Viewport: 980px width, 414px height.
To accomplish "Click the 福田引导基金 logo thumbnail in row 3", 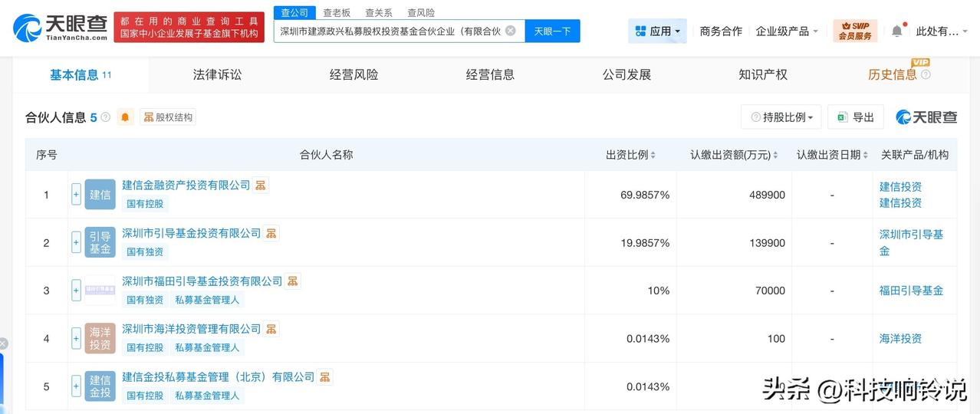I will [x=100, y=291].
